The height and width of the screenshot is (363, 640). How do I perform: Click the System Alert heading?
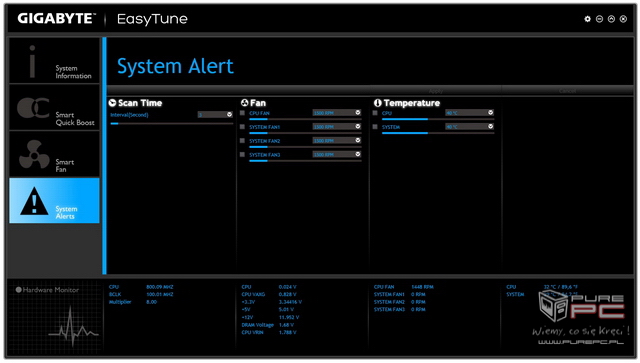pyautogui.click(x=175, y=66)
